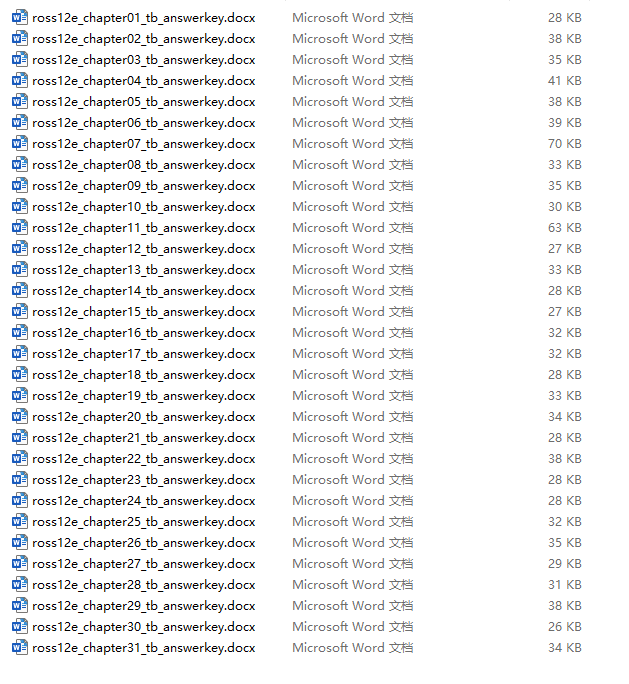Image resolution: width=629 pixels, height=684 pixels.
Task: Click the Word icon for ross12e_chapter21_tb_answerkey.docx
Action: [20, 438]
